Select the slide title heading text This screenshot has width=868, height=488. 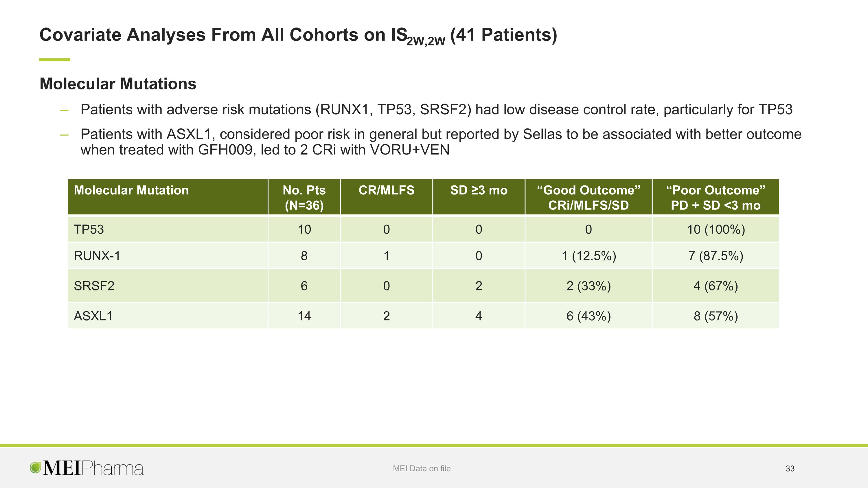[x=298, y=35]
